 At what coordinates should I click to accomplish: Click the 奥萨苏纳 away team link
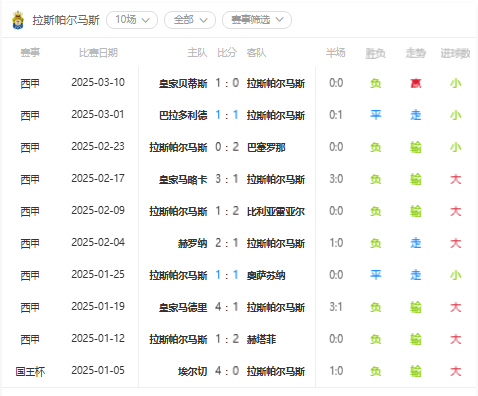266,275
